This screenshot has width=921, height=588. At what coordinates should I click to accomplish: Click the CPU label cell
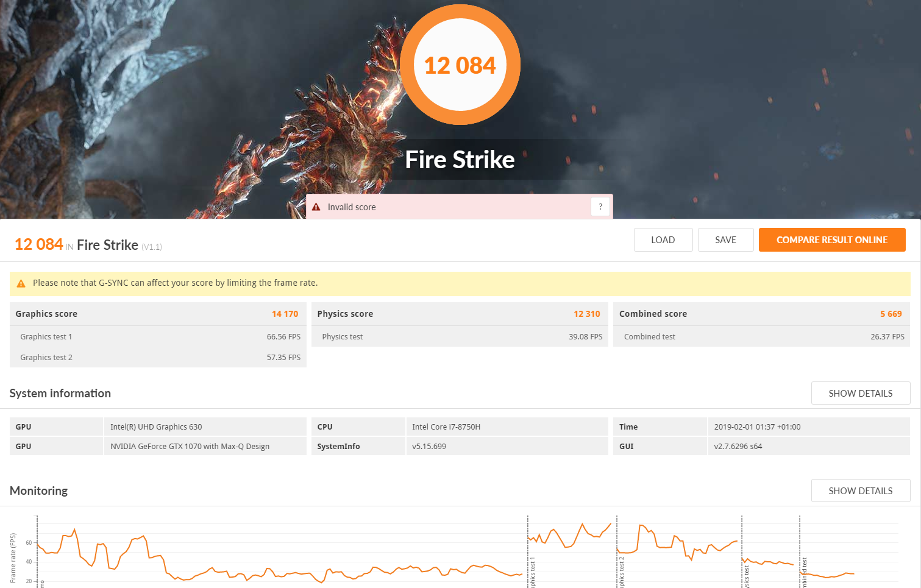point(358,427)
